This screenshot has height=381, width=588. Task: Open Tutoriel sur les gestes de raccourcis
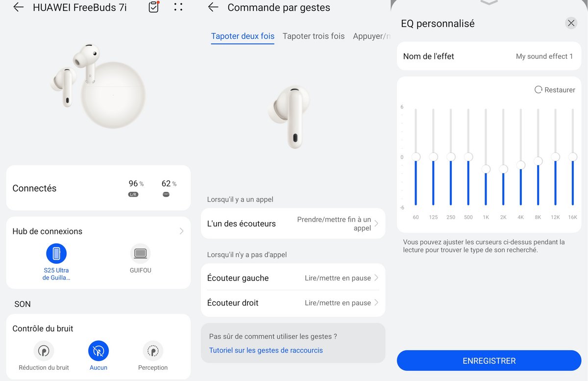266,350
